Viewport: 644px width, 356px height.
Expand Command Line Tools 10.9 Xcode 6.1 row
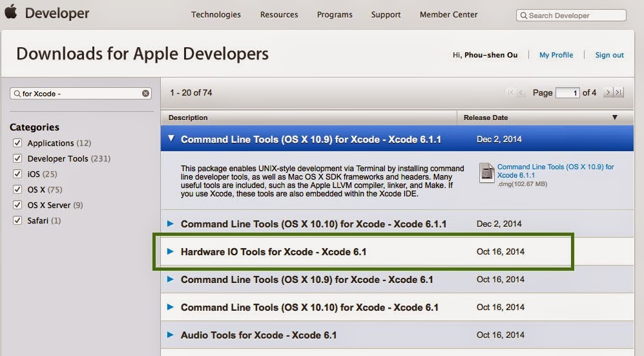tap(171, 279)
